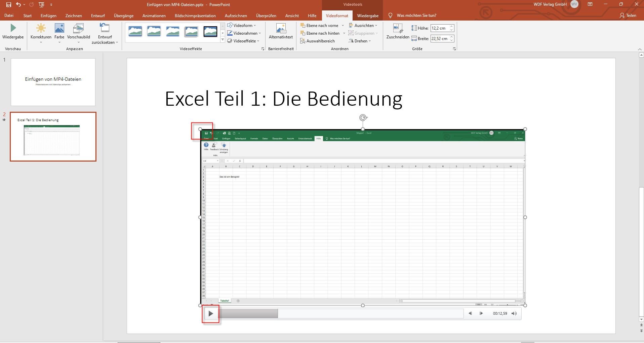Click the Save icon in quick access toolbar

(x=8, y=5)
